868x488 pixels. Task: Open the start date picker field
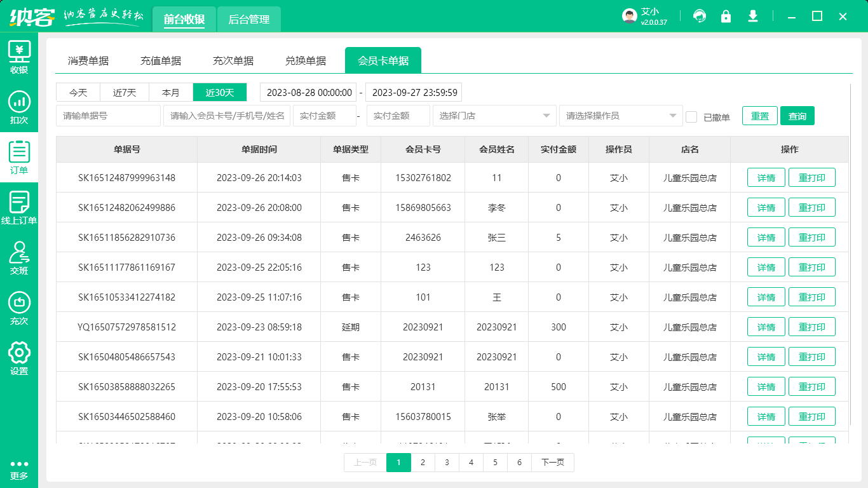pyautogui.click(x=308, y=92)
